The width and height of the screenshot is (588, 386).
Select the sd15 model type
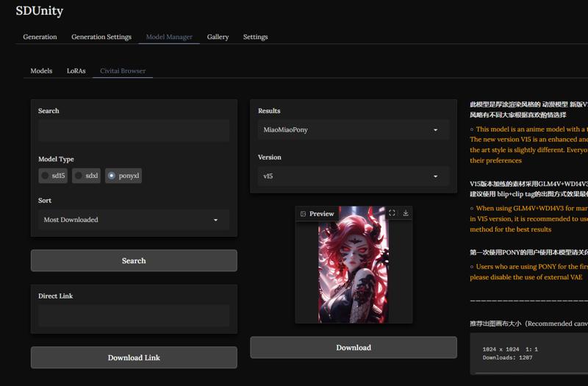pyautogui.click(x=53, y=176)
